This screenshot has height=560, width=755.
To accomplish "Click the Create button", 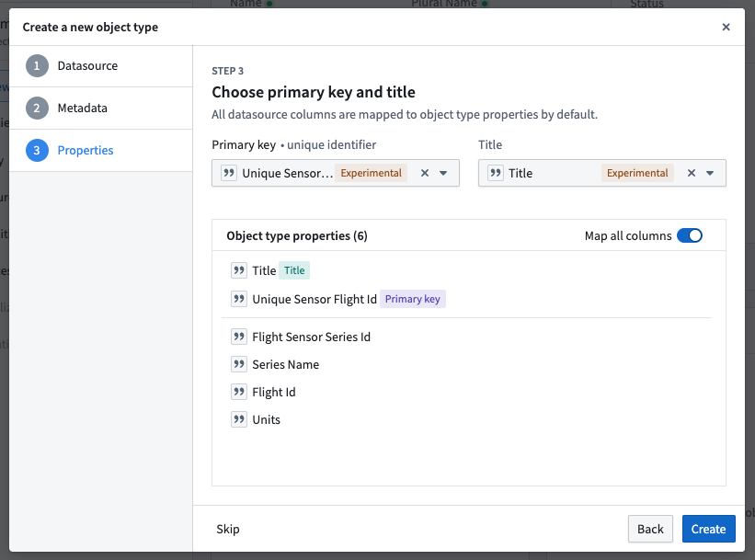I will (708, 529).
